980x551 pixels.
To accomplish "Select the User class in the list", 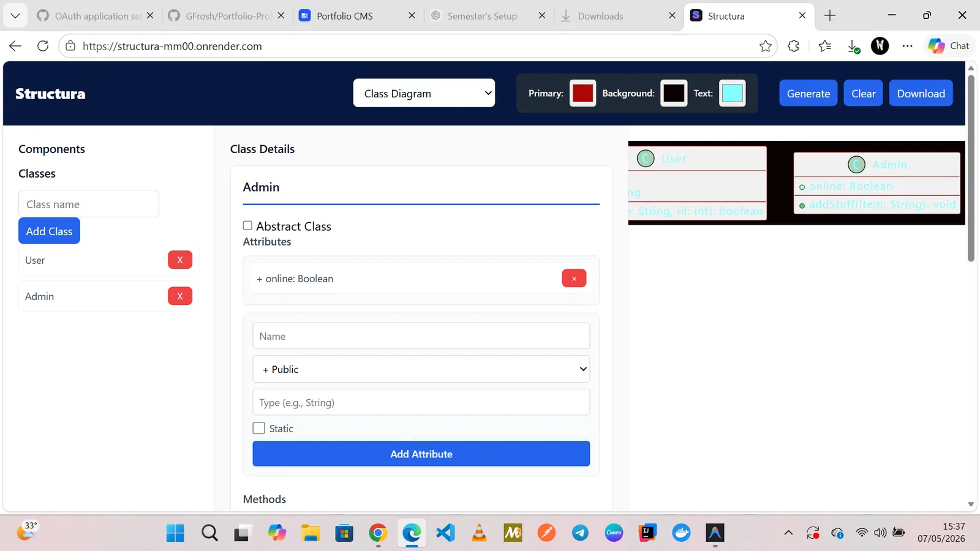I will coord(35,260).
